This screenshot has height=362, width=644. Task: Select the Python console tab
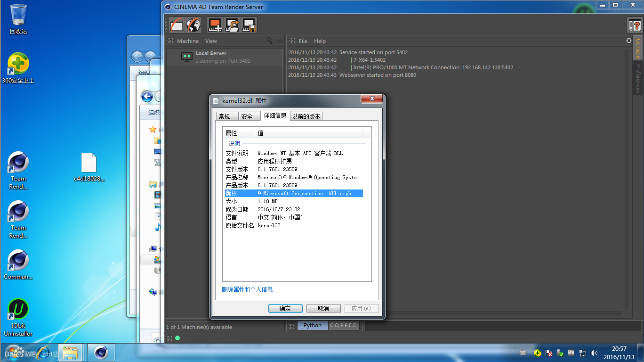click(313, 325)
